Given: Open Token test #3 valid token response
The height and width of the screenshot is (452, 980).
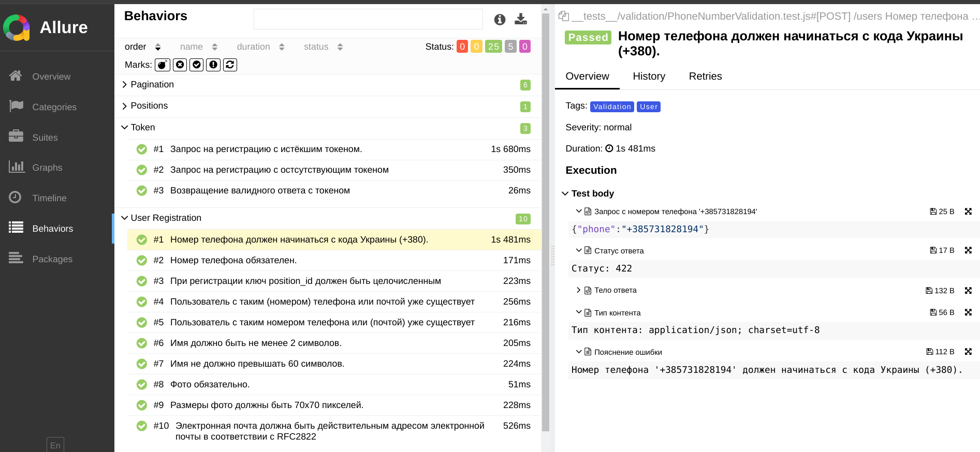Looking at the screenshot, I should 334,191.
